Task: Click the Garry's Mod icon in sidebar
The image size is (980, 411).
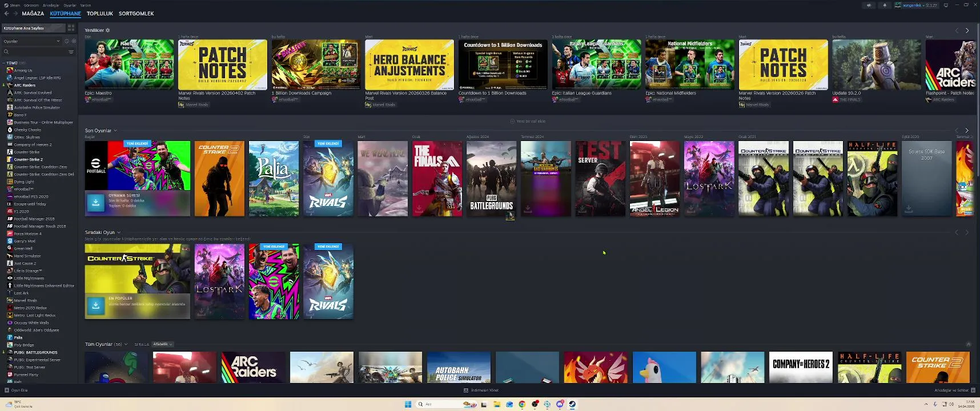Action: pyautogui.click(x=10, y=241)
